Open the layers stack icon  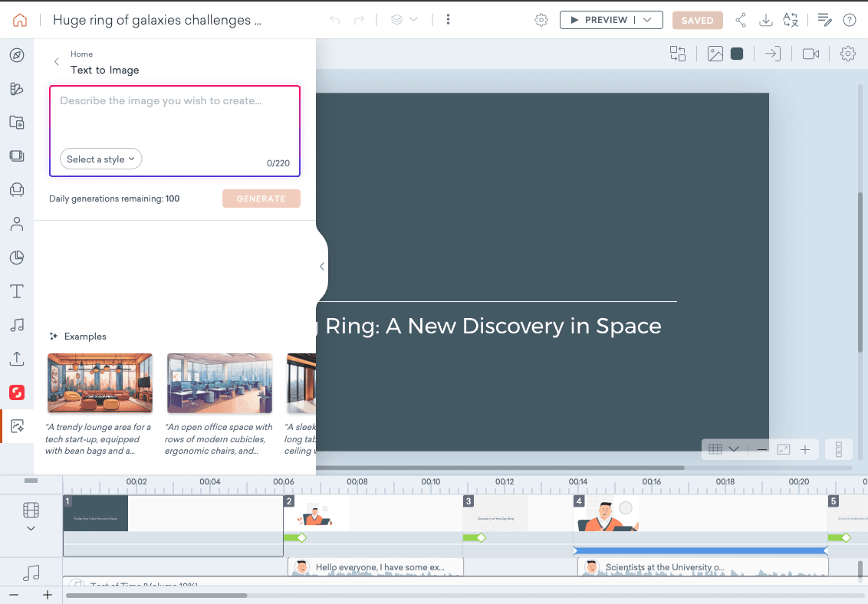point(396,19)
